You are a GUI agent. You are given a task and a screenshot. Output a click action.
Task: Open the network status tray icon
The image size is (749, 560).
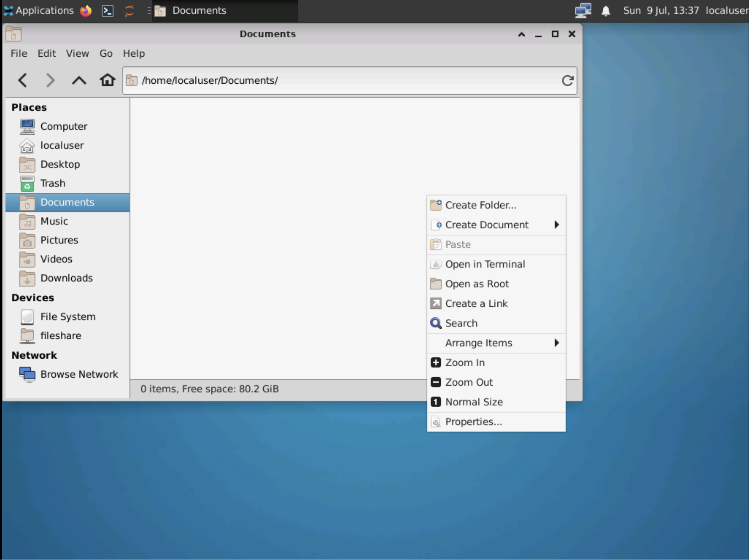pos(583,11)
